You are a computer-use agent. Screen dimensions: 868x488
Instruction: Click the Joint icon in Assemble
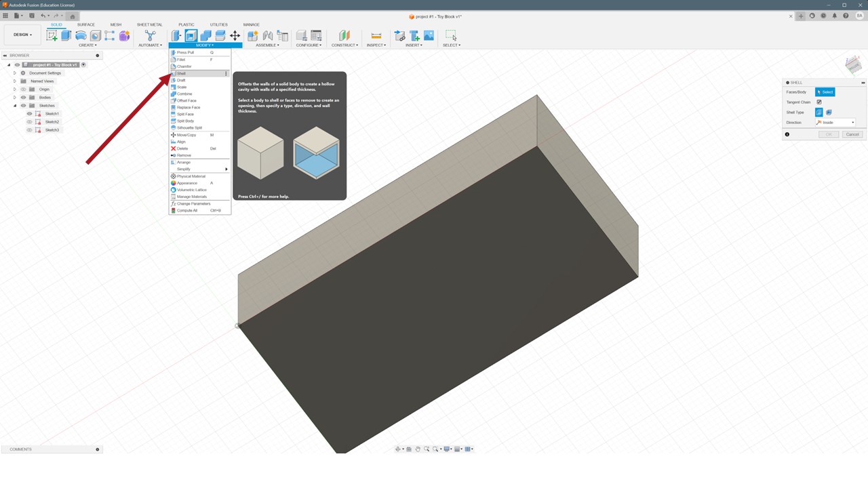268,35
